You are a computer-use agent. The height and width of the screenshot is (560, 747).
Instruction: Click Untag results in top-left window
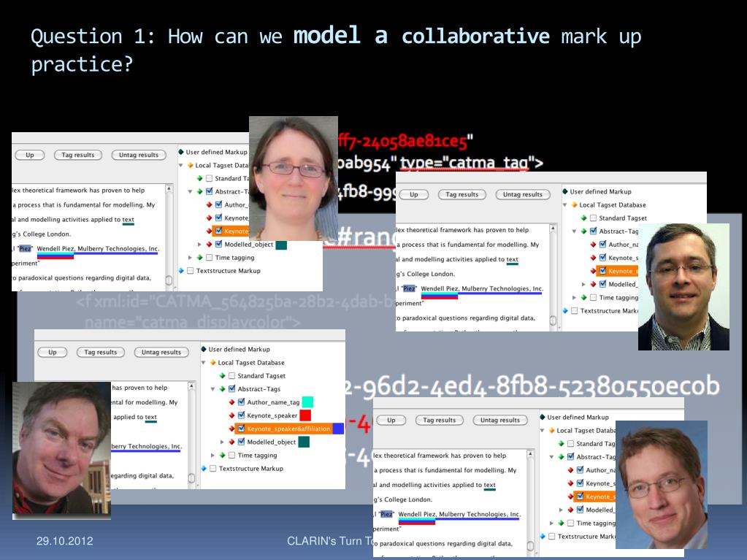pyautogui.click(x=139, y=155)
